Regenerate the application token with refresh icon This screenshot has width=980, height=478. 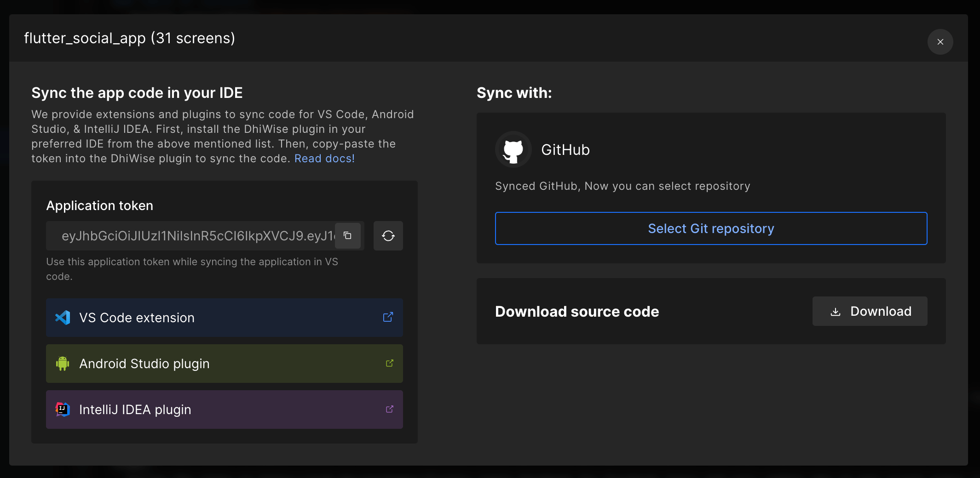click(x=388, y=236)
